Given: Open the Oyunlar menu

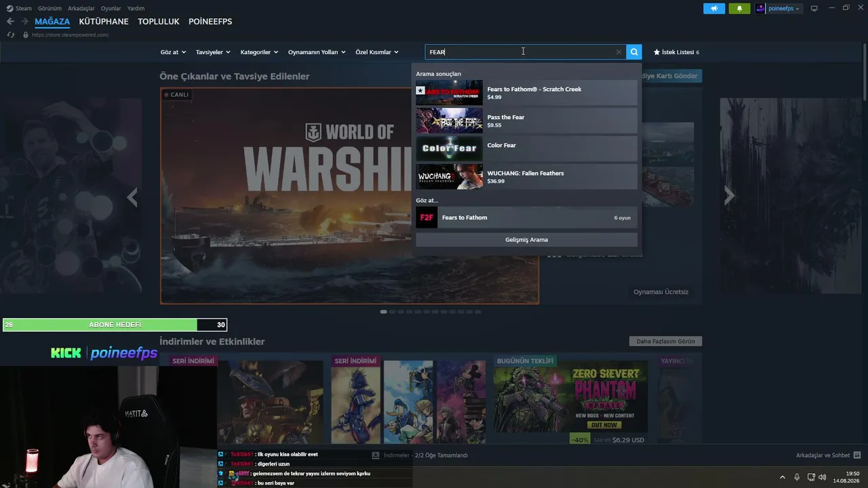Looking at the screenshot, I should pyautogui.click(x=111, y=8).
